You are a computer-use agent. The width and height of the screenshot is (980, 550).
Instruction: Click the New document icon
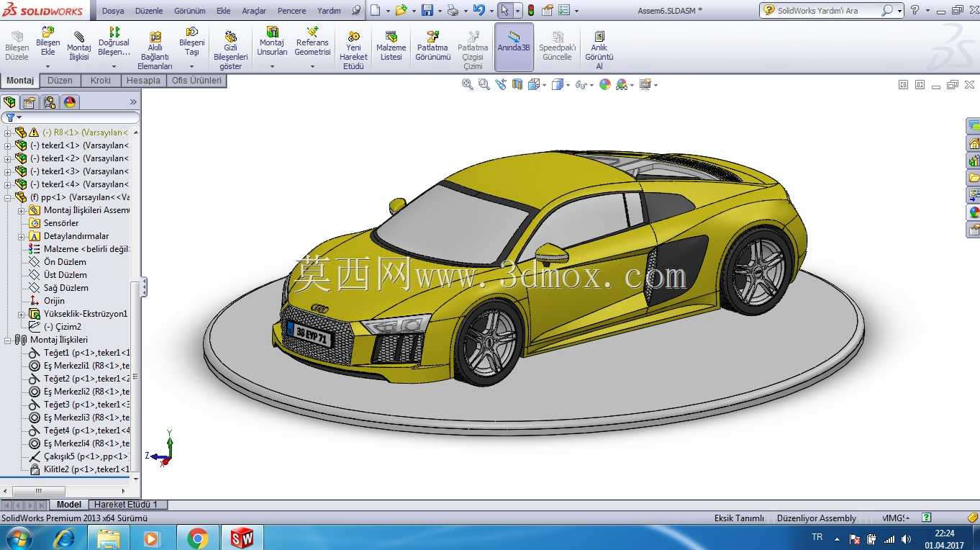[x=375, y=10]
